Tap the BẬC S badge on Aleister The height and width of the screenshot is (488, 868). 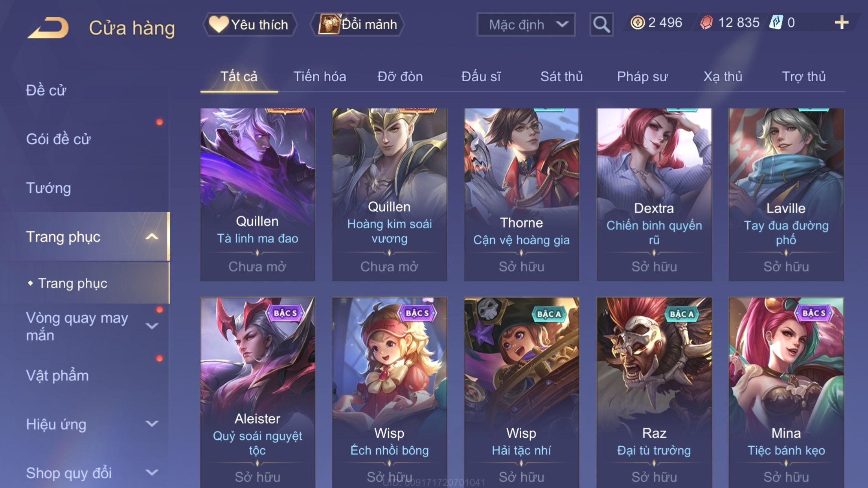(286, 313)
